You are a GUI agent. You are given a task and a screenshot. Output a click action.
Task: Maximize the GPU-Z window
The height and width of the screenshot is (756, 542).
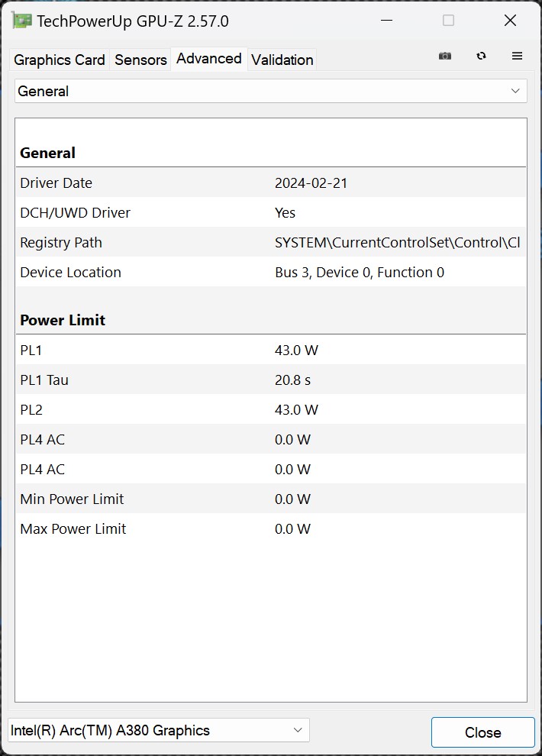pyautogui.click(x=448, y=21)
